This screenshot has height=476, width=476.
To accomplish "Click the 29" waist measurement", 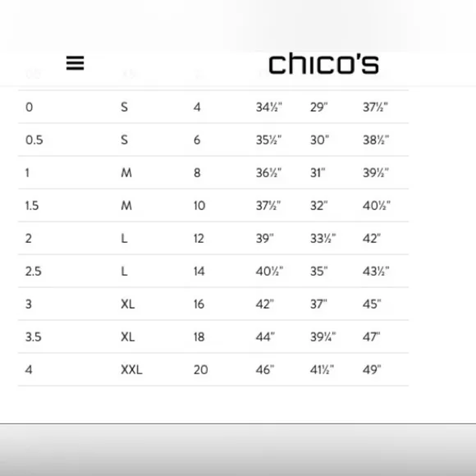I will [318, 108].
